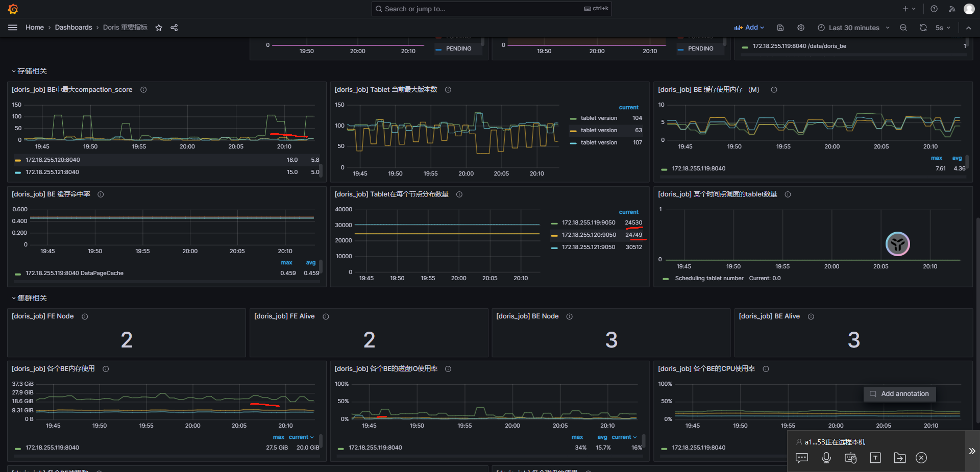Open chat in remote control bar
The height and width of the screenshot is (472, 980).
802,458
